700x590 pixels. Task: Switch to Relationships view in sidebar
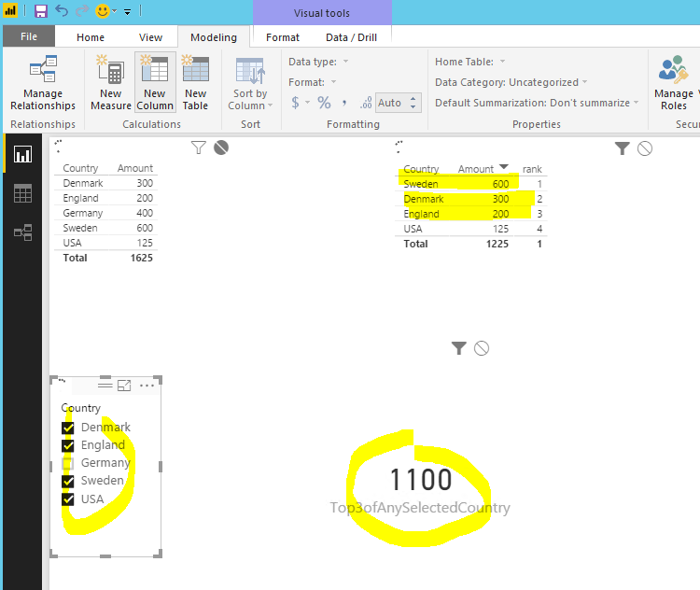(x=22, y=232)
